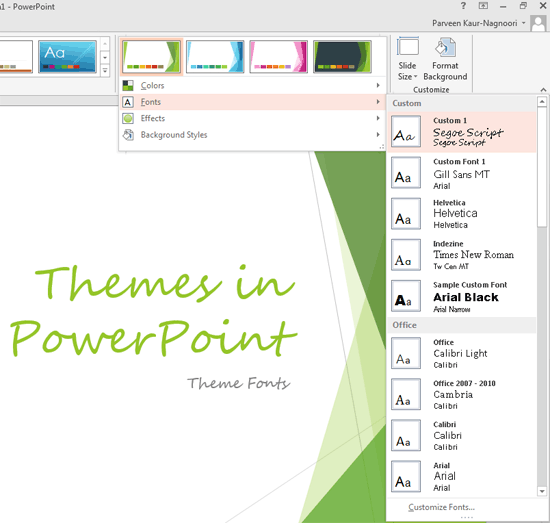Select the blue variant thumbnail
550x523 pixels.
pyautogui.click(x=215, y=56)
